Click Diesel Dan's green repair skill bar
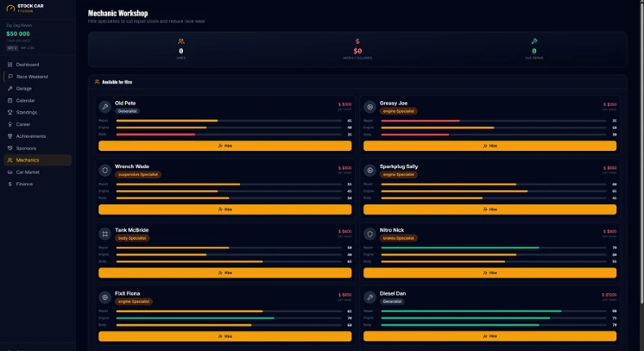Screen dimensions: 644x351 (471, 311)
